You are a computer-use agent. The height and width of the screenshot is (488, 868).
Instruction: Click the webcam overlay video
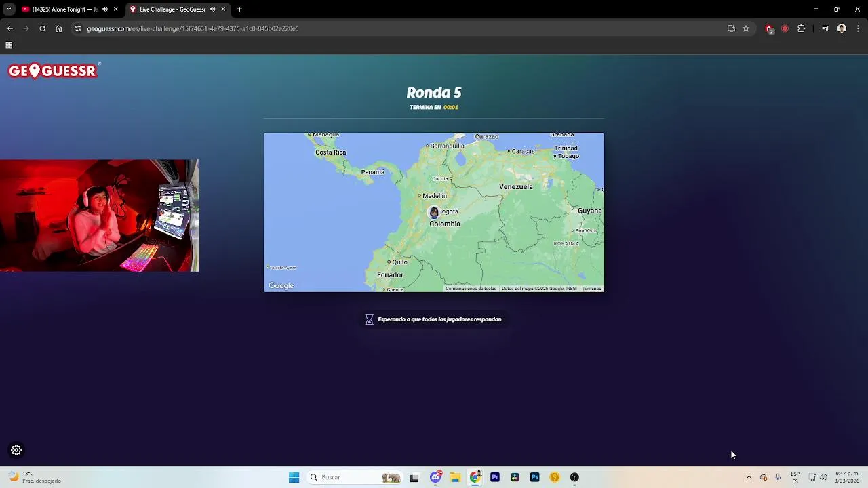pos(100,216)
